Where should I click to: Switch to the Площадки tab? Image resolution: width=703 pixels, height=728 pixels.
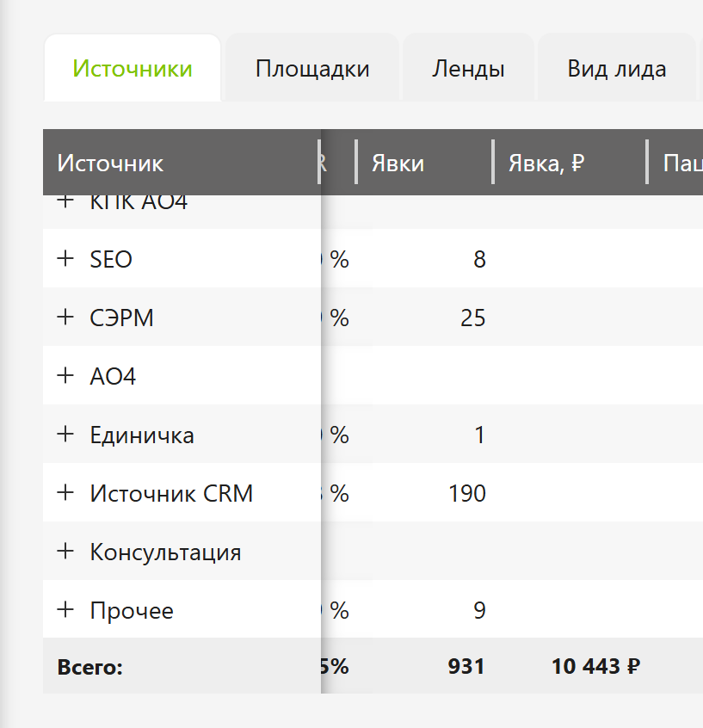click(x=312, y=68)
